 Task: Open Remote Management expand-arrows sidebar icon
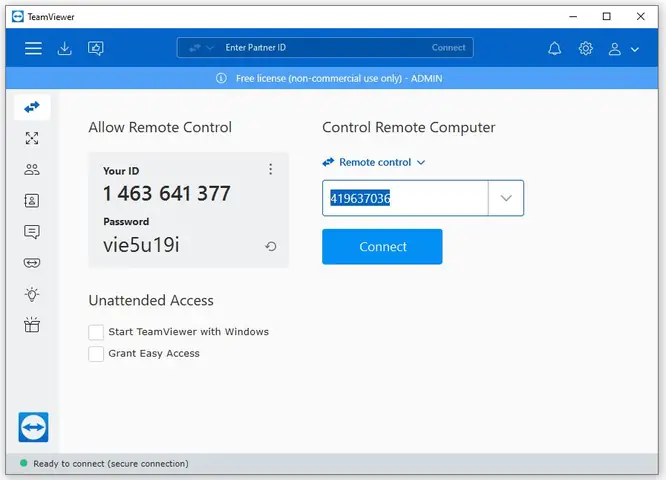(x=32, y=138)
